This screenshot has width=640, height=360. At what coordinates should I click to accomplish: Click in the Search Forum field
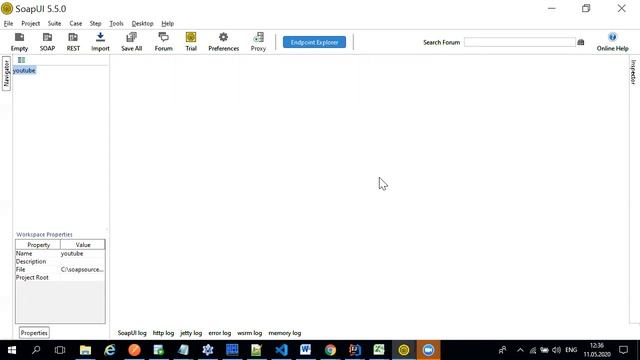(x=520, y=42)
